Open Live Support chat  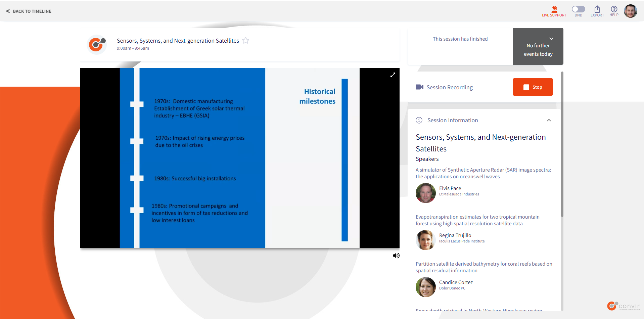[x=554, y=11]
